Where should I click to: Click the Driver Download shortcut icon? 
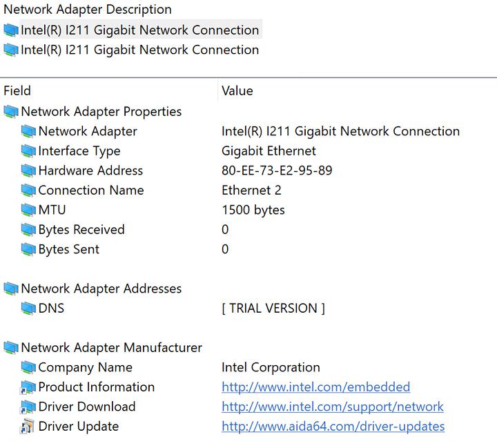pos(28,407)
